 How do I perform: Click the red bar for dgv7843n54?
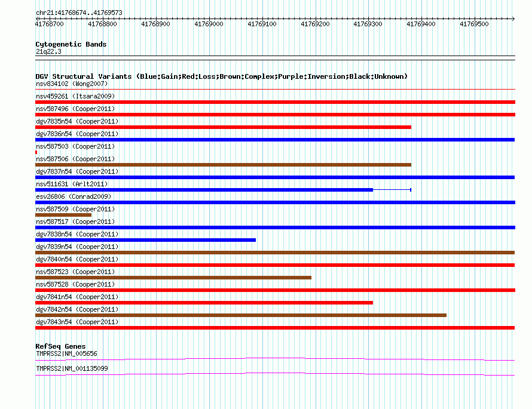pyautogui.click(x=275, y=328)
